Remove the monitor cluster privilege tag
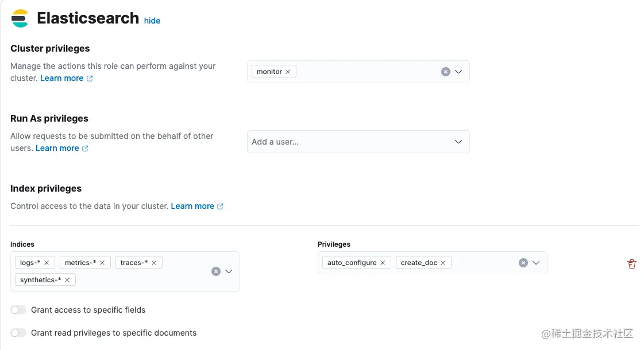 coord(288,72)
